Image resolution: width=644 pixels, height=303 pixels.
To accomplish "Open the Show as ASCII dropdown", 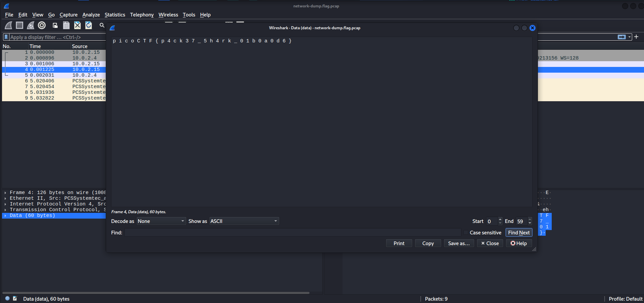I will [244, 221].
